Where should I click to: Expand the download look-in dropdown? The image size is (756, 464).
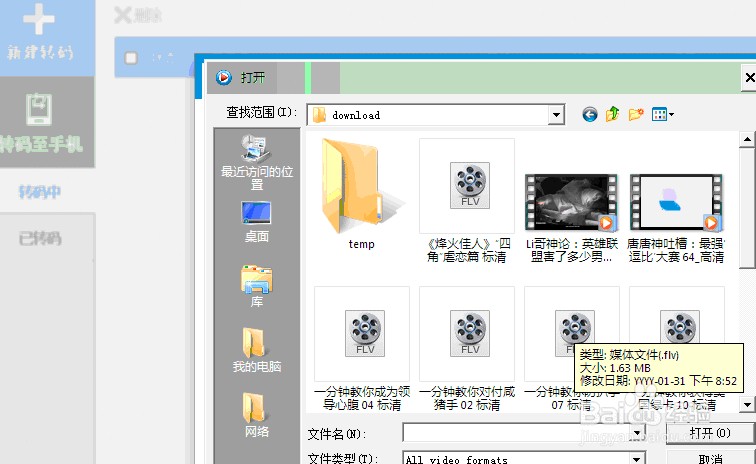[556, 115]
